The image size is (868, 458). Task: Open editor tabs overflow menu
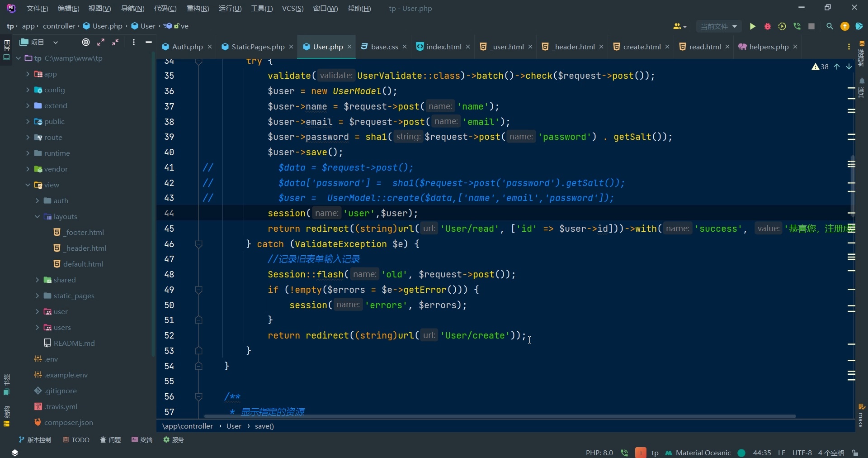click(849, 47)
